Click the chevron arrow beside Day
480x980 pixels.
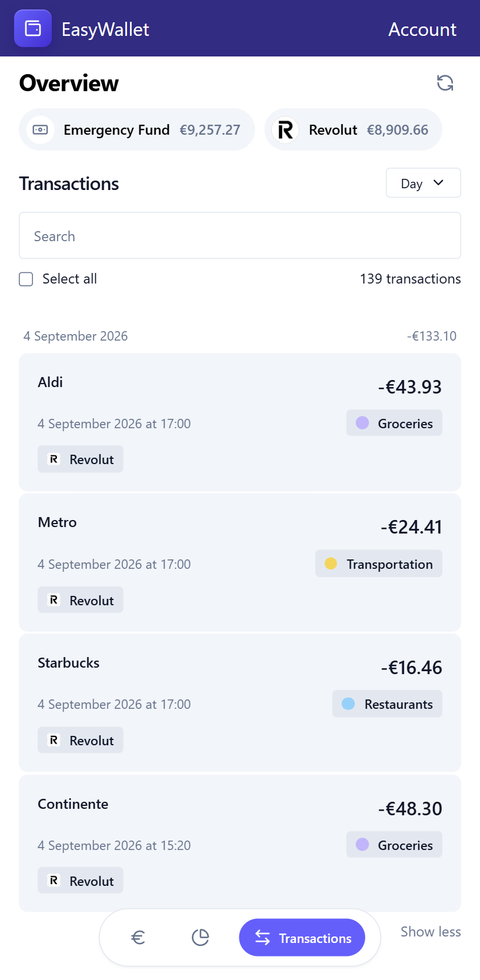pyautogui.click(x=438, y=183)
